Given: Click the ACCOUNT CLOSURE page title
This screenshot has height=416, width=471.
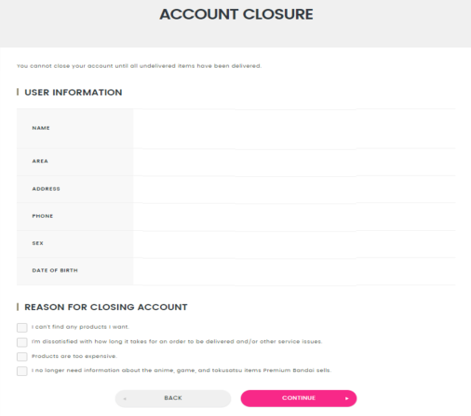Looking at the screenshot, I should coord(236,14).
